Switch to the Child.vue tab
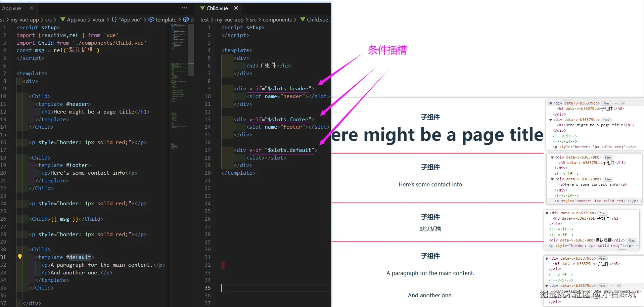 pyautogui.click(x=217, y=8)
